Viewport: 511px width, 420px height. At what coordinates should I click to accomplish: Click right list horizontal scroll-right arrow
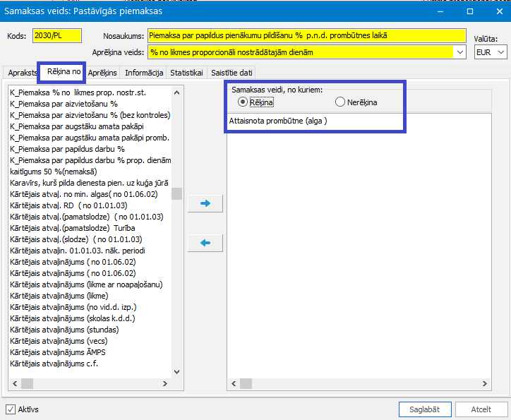485,384
